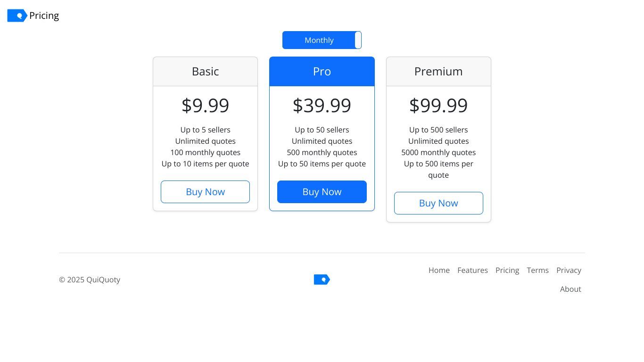
Task: Select the Premium plan header
Action: pos(438,72)
